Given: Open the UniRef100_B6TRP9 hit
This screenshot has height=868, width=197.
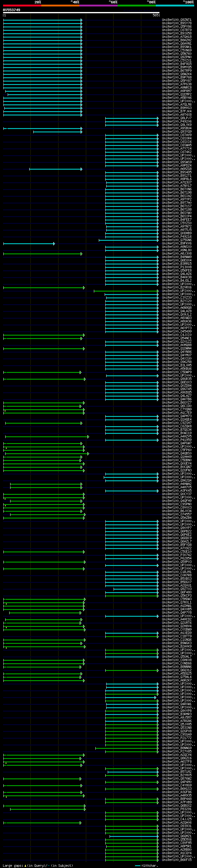Looking at the screenshot, I should (177, 71).
